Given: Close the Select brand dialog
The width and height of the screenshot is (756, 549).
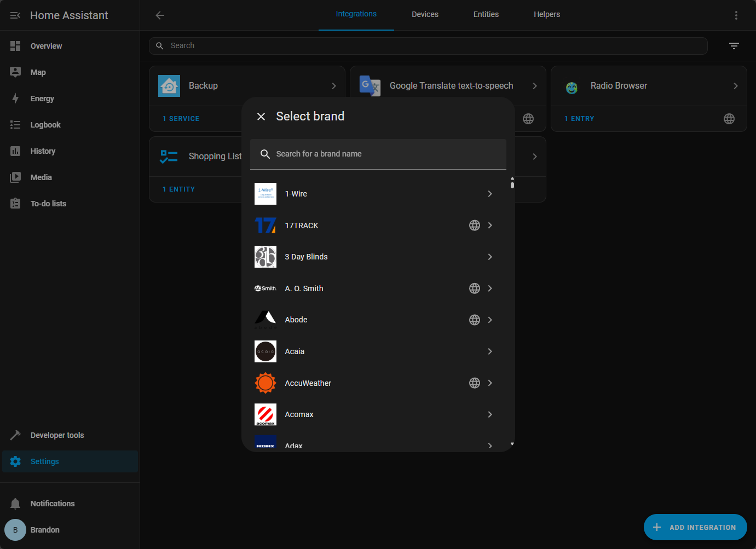Looking at the screenshot, I should coord(261,117).
